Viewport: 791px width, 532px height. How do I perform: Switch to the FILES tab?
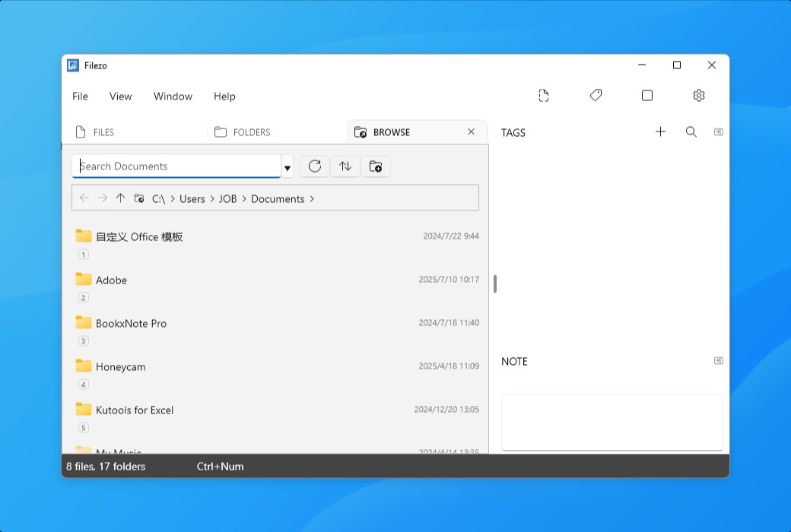coord(135,132)
